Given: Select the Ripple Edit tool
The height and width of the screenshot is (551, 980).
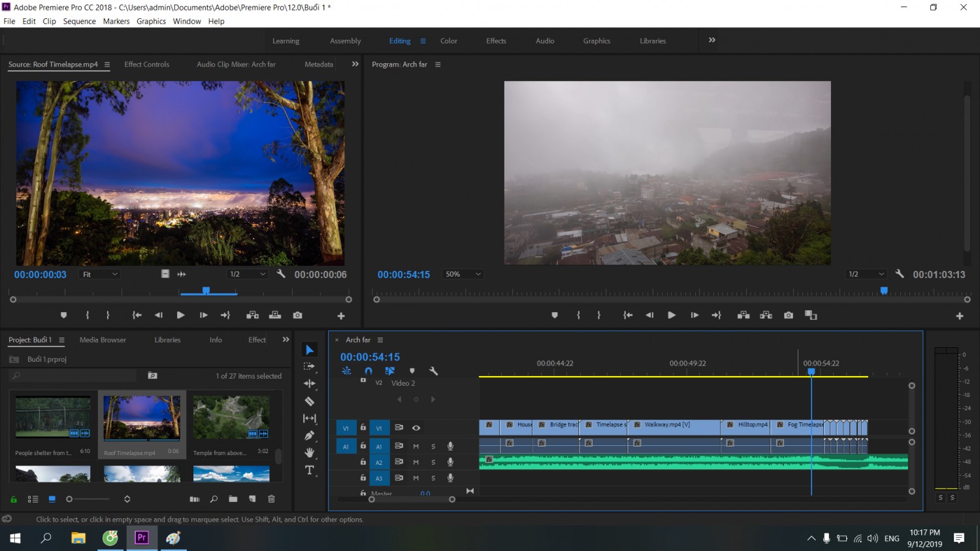Looking at the screenshot, I should pyautogui.click(x=310, y=384).
